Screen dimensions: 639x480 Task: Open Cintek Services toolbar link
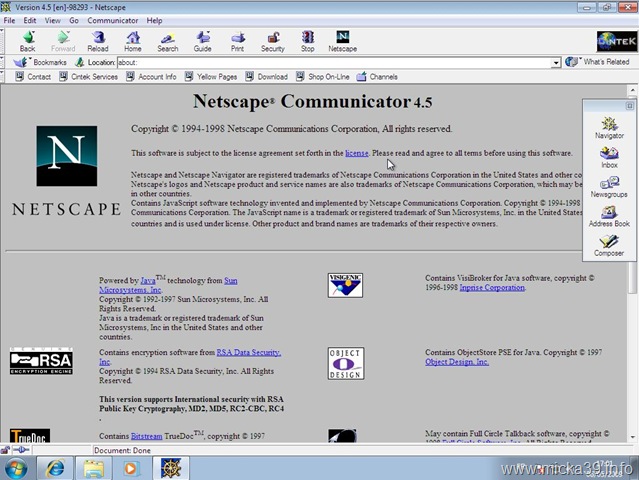pos(89,77)
